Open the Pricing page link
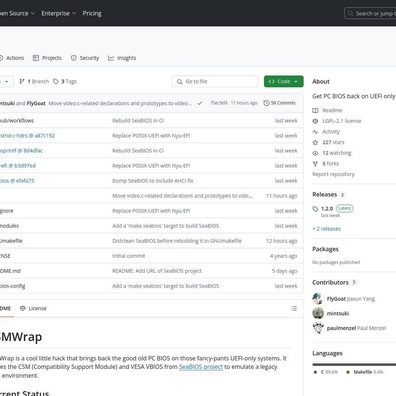 92,13
